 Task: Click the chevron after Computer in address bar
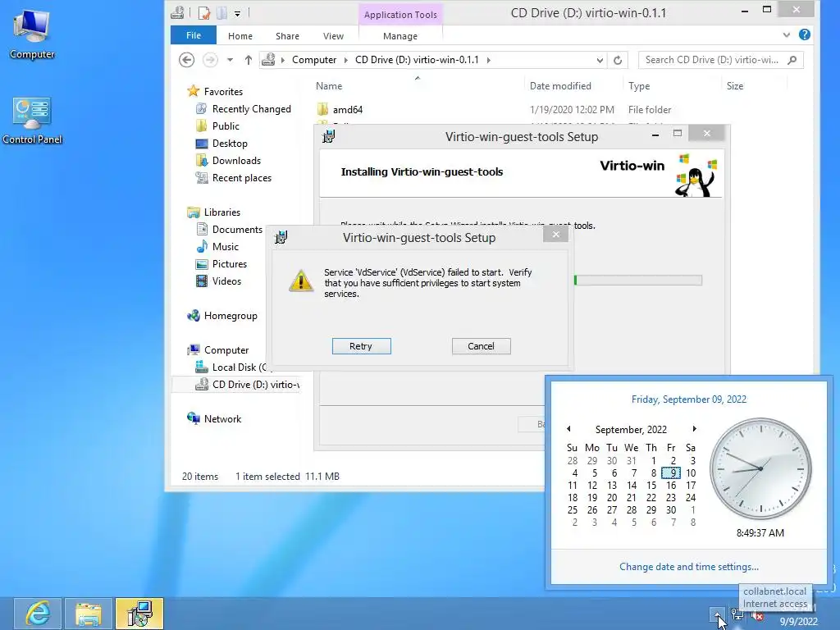tap(345, 60)
